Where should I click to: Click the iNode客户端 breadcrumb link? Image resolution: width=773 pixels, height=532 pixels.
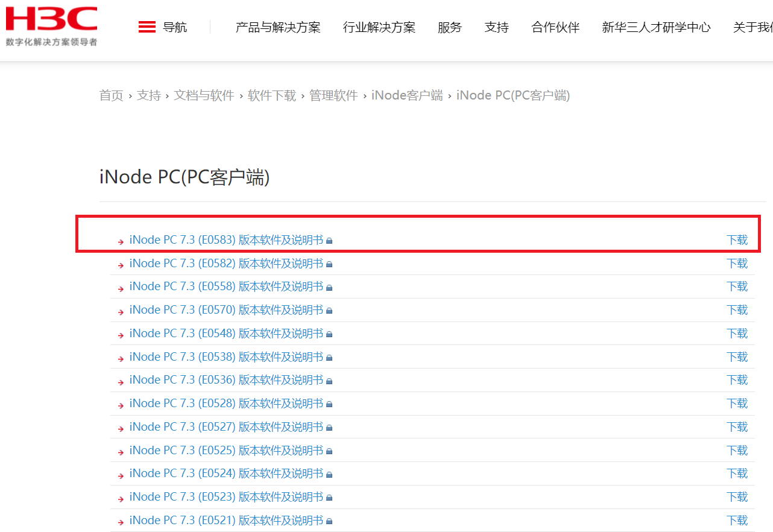tap(407, 95)
